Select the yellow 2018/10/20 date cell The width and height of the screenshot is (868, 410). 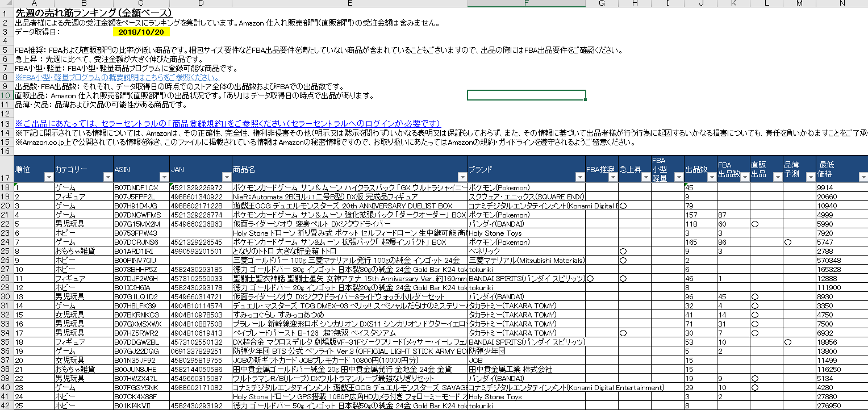pos(141,32)
